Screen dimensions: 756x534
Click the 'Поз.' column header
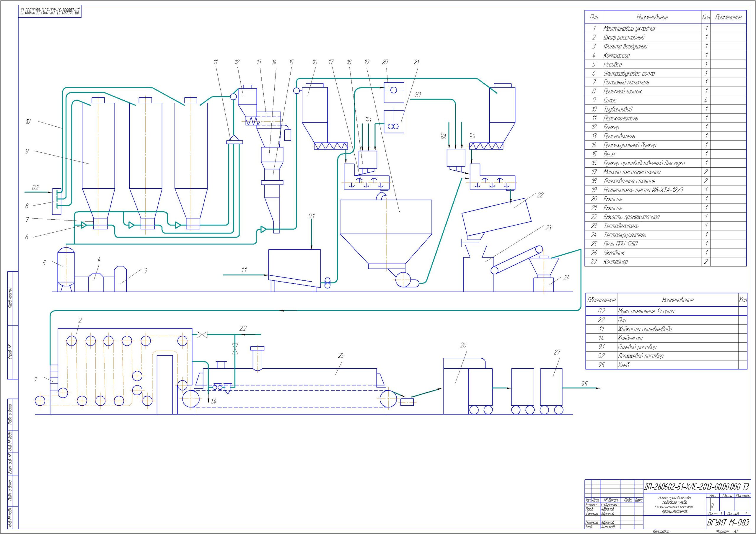594,17
